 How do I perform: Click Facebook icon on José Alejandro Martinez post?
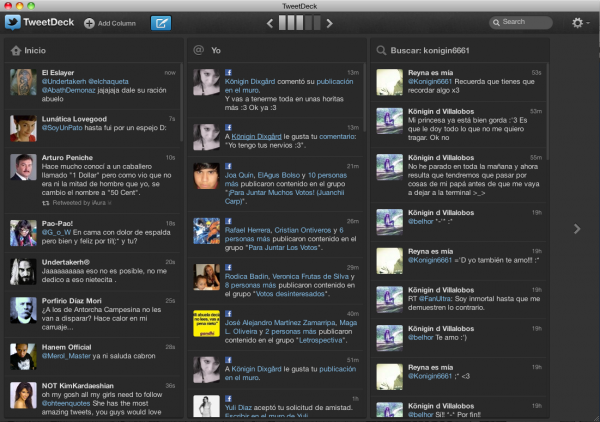coord(228,314)
